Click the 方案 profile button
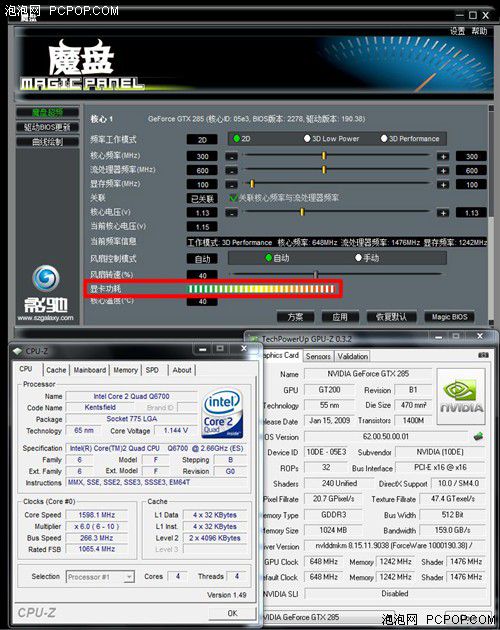 click(x=295, y=317)
